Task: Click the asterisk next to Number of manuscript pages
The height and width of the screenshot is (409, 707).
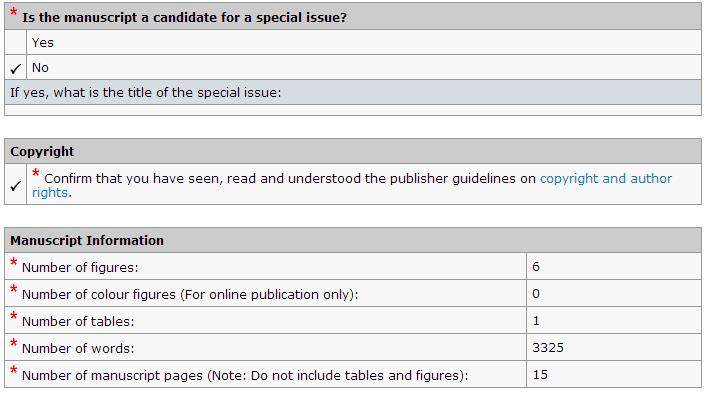Action: pyautogui.click(x=14, y=371)
